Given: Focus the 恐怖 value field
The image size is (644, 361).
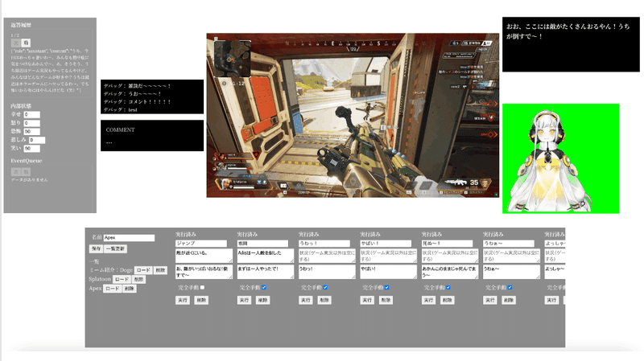Looking at the screenshot, I should (x=31, y=132).
